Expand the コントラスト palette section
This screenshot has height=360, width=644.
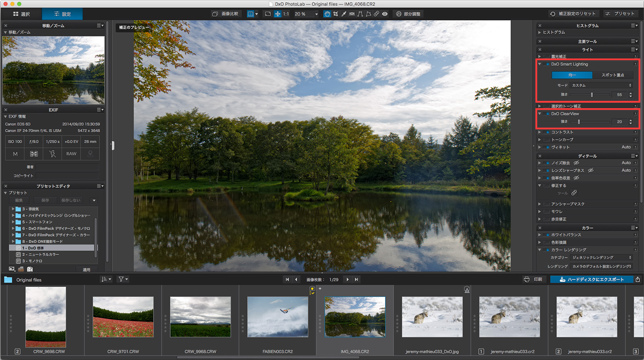coord(540,132)
